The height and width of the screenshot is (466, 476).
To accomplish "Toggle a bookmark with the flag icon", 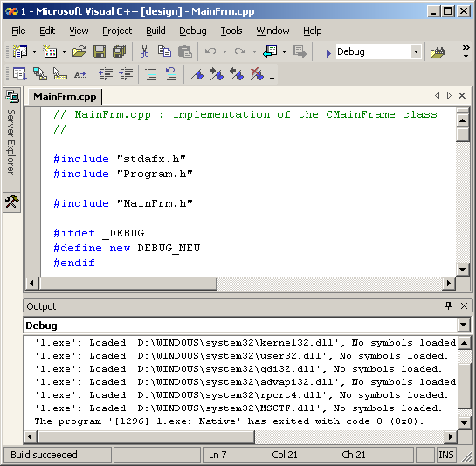I will [x=197, y=75].
